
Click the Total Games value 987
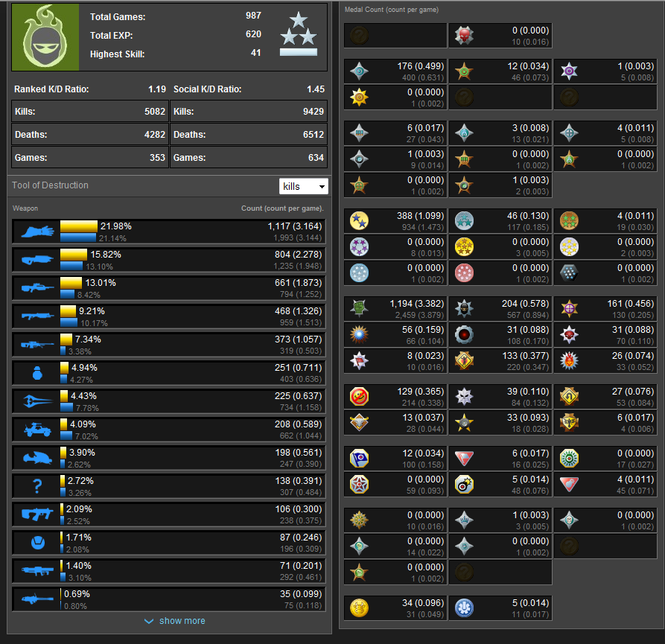click(253, 16)
